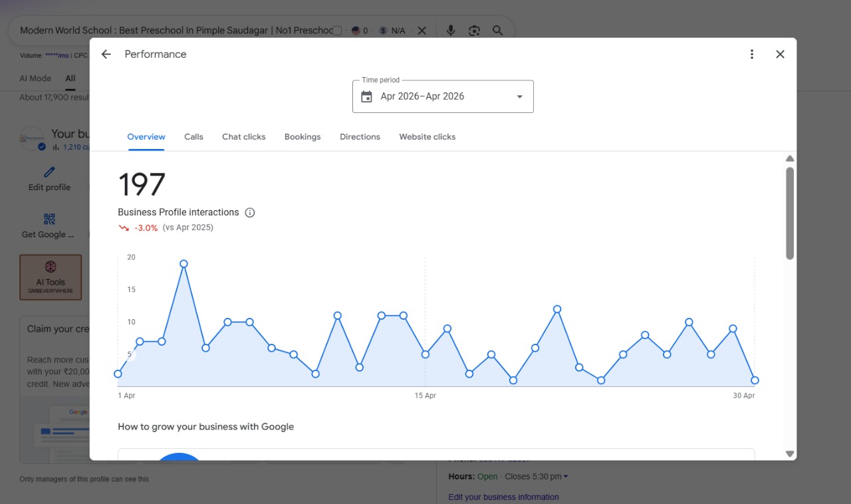This screenshot has width=851, height=504.
Task: Clear the search box with X icon
Action: tap(422, 31)
